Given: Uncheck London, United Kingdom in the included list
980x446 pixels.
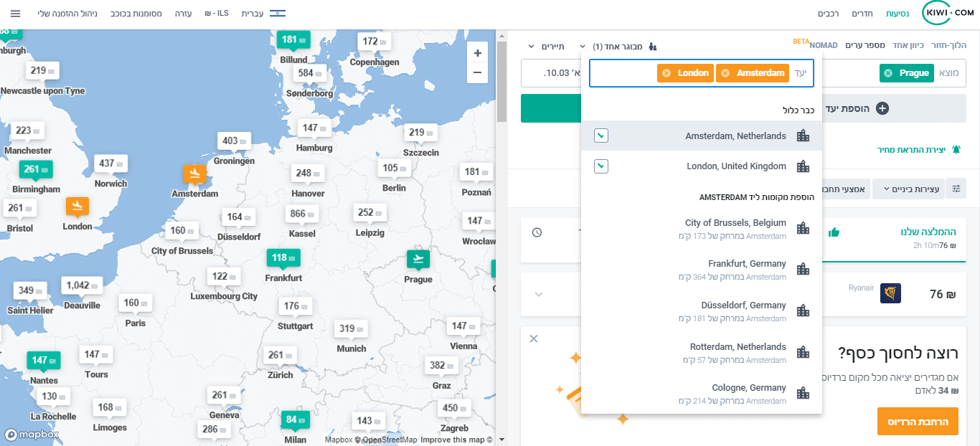Looking at the screenshot, I should pos(601,166).
